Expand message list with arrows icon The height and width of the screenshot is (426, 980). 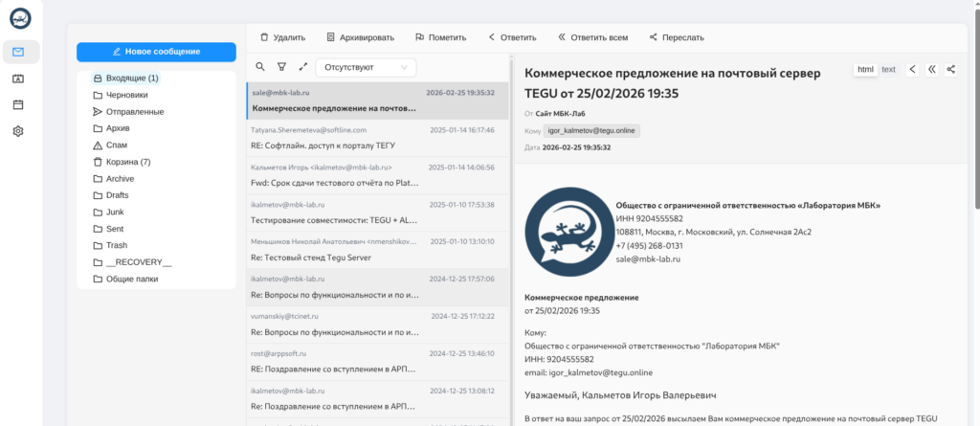tap(303, 67)
